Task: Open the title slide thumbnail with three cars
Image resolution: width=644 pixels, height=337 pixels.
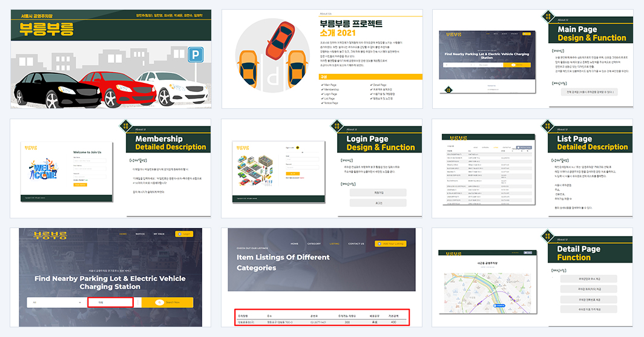Action: click(x=111, y=59)
